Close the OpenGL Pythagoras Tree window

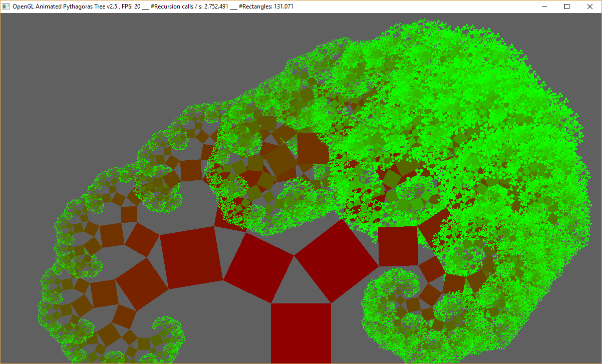click(590, 7)
